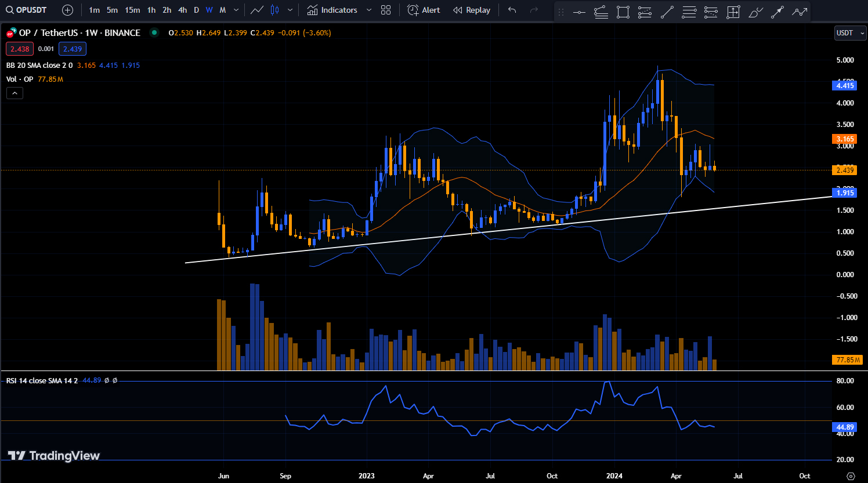Add a symbol to compare with plus icon
The height and width of the screenshot is (483, 868).
coord(67,10)
